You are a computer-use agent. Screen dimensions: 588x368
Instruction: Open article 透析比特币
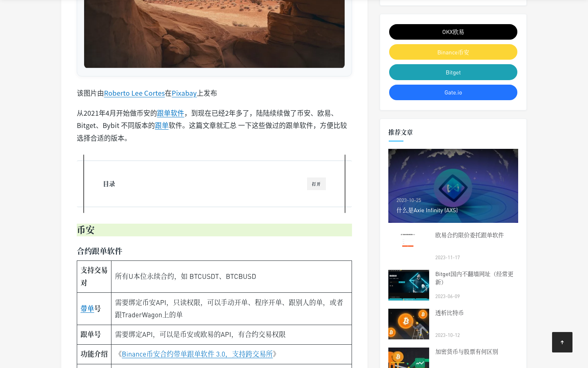(450, 313)
